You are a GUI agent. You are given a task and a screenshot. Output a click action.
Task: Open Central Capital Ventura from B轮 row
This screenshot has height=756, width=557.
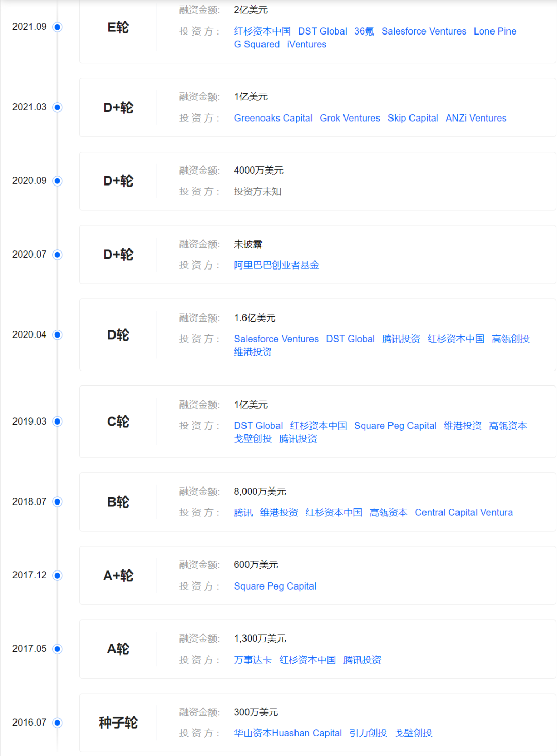coord(463,512)
